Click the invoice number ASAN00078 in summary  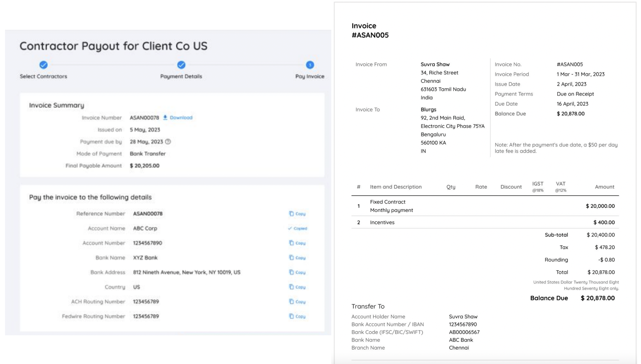pyautogui.click(x=144, y=118)
